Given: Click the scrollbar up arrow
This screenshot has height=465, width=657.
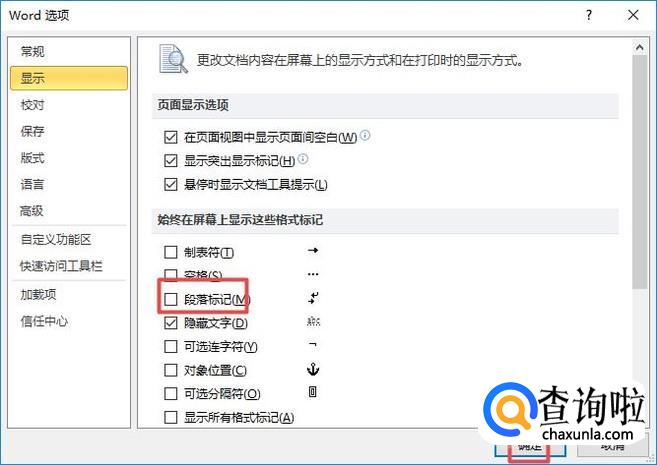Looking at the screenshot, I should tap(639, 47).
